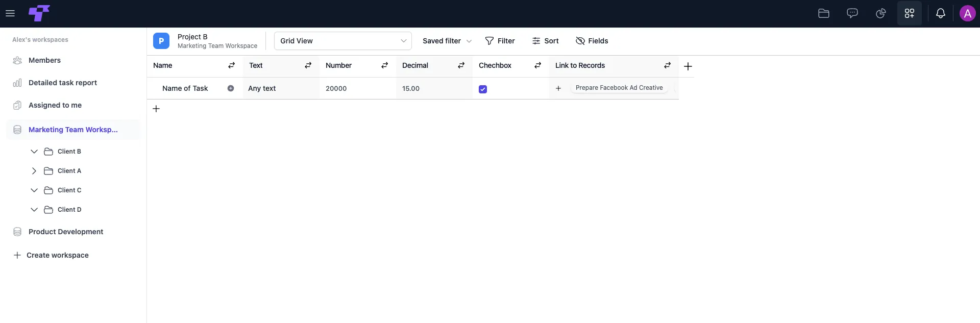Screen dimensions: 980x323
Task: Click the Text column header
Action: (x=281, y=65)
